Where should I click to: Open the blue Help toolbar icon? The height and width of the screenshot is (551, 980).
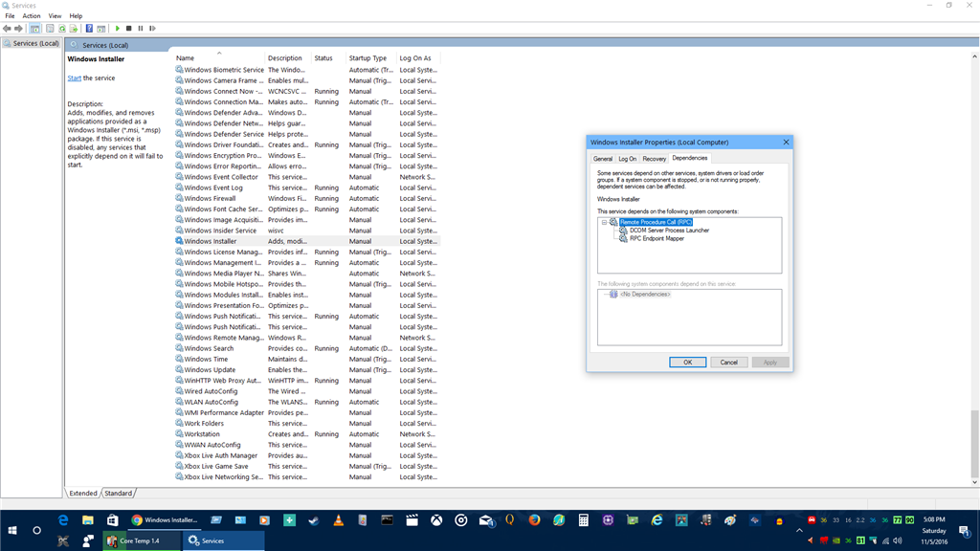89,28
